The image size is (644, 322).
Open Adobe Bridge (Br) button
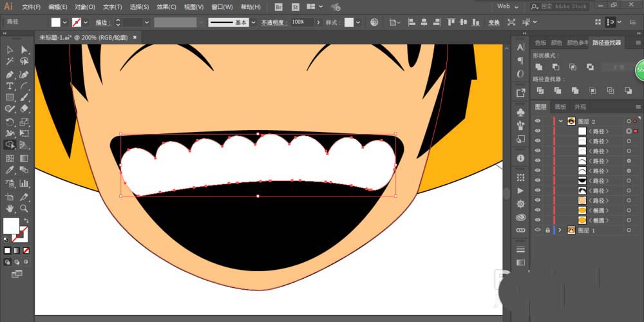click(279, 7)
